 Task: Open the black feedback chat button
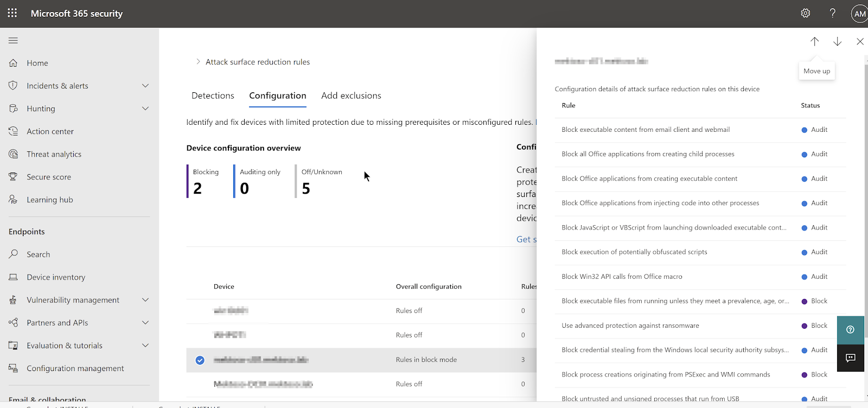point(851,358)
